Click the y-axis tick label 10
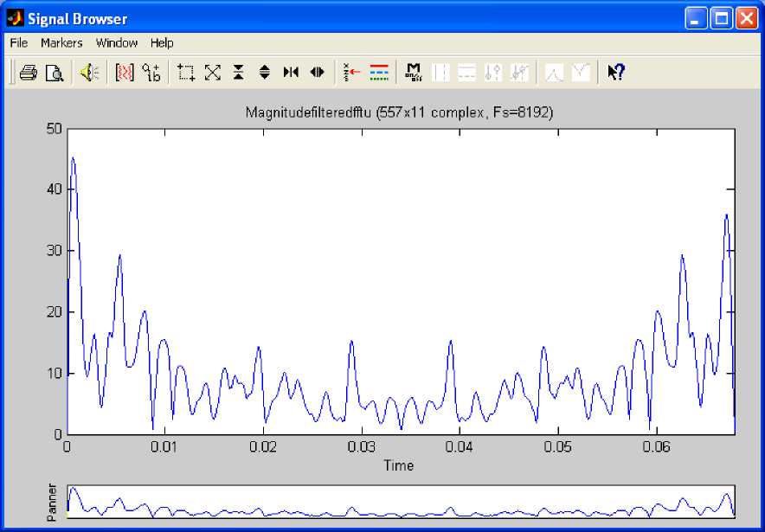Viewport: 765px width, 532px height. click(53, 374)
